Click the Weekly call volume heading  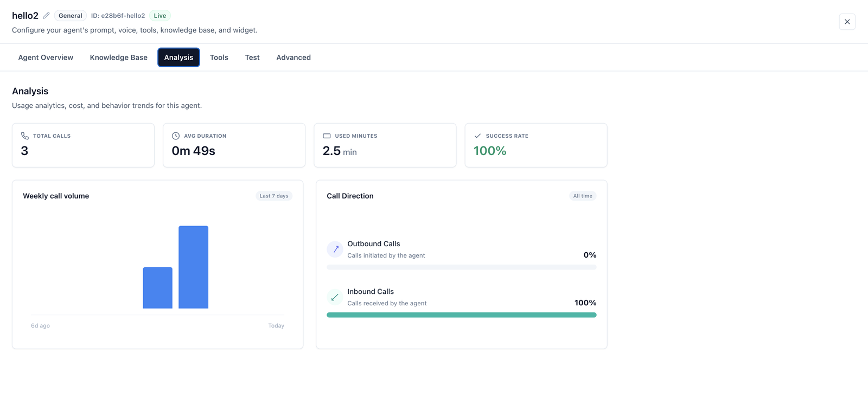pos(56,196)
